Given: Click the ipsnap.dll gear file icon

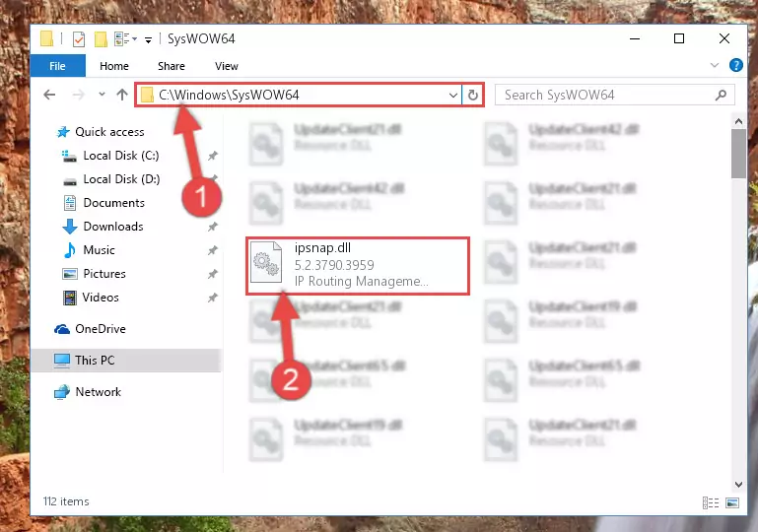Looking at the screenshot, I should [266, 262].
